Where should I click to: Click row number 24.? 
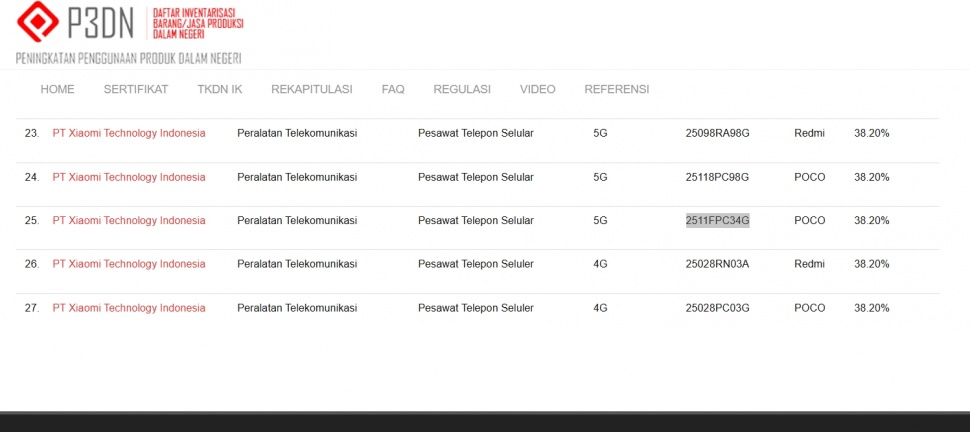[x=32, y=177]
